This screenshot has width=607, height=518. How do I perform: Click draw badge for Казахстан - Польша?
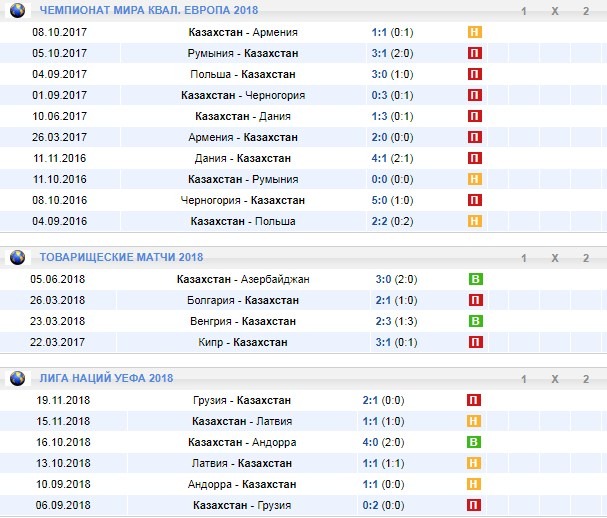475,221
